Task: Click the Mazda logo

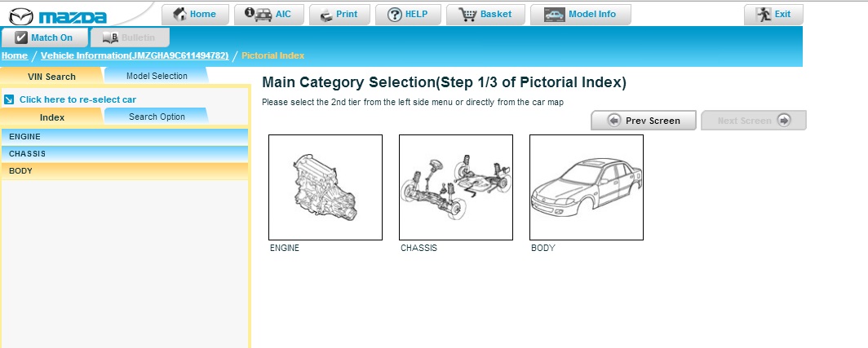Action: coord(58,16)
